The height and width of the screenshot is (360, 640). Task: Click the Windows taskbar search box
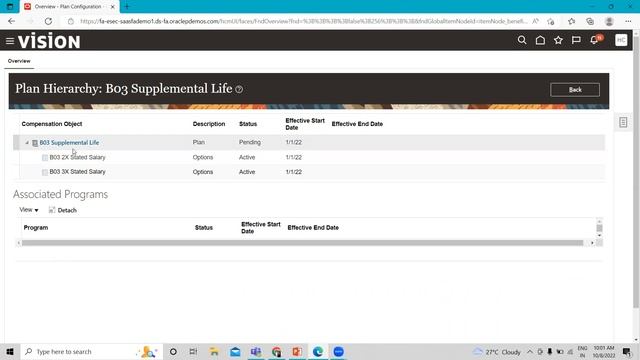coord(91,351)
